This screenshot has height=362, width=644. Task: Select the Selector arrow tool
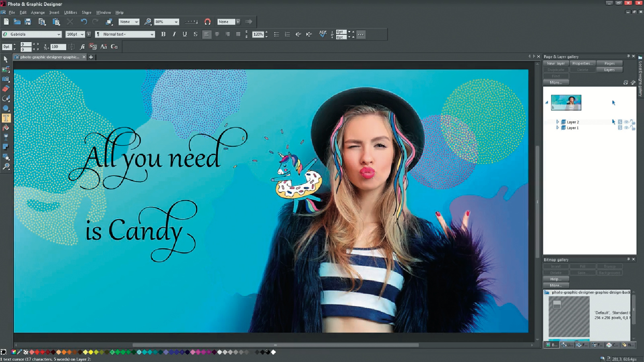point(6,59)
